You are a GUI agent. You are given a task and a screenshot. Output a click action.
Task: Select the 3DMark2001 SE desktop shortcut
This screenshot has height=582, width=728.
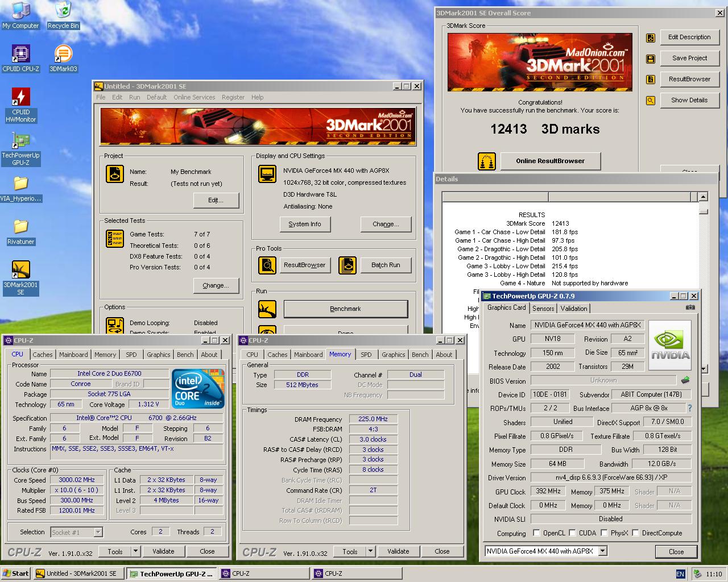[20, 278]
